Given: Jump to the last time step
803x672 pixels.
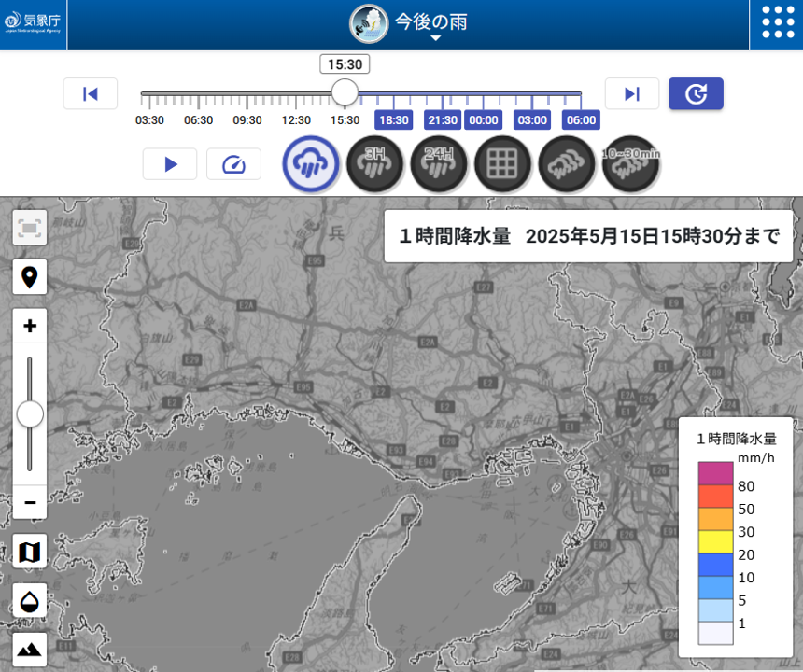Looking at the screenshot, I should (632, 93).
